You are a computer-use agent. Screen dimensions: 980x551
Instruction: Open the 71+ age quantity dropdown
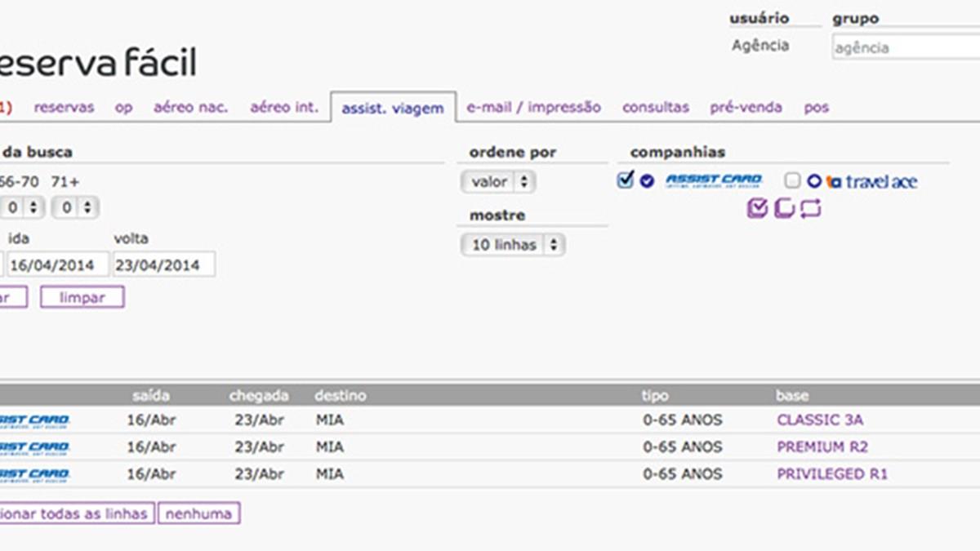coord(75,207)
